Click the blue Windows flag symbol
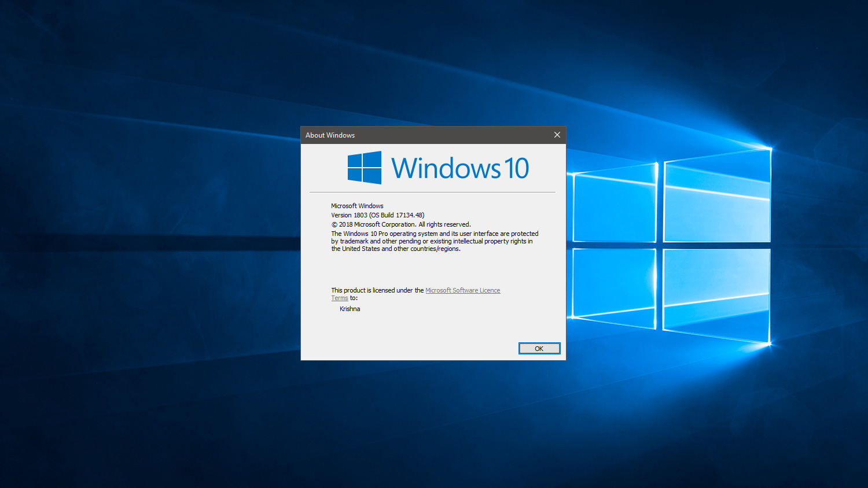This screenshot has height=488, width=868. 364,168
